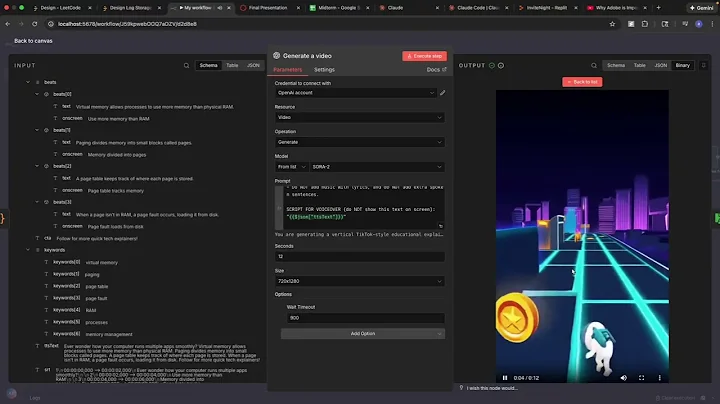Select Schema view in INPUT panel

point(208,65)
